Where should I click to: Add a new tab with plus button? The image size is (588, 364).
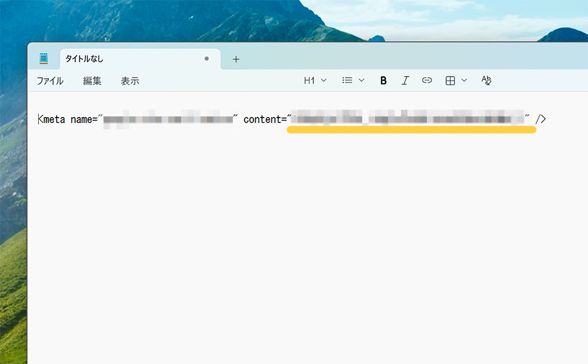(236, 59)
